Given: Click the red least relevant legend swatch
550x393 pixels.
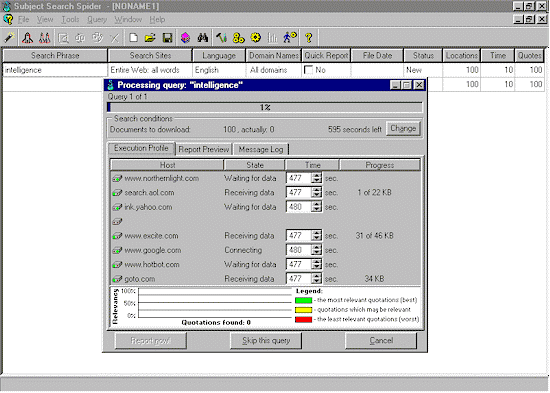Looking at the screenshot, I should [x=303, y=319].
